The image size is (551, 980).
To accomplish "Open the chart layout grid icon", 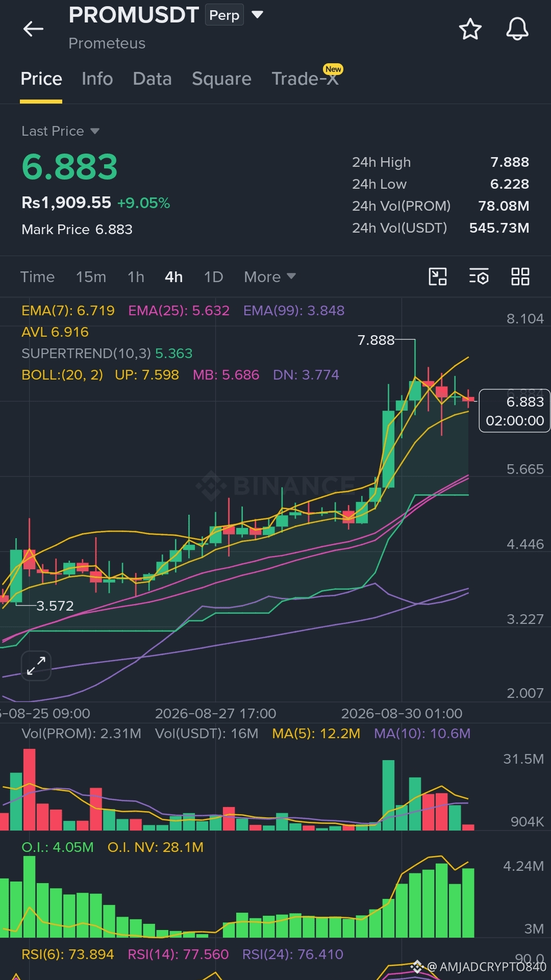I will (x=520, y=277).
